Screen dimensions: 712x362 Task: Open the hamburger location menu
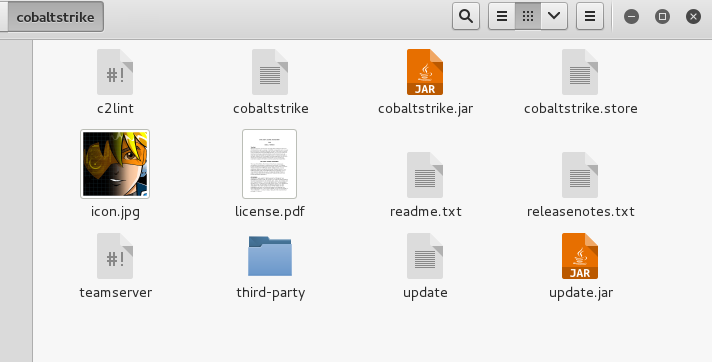tap(590, 16)
